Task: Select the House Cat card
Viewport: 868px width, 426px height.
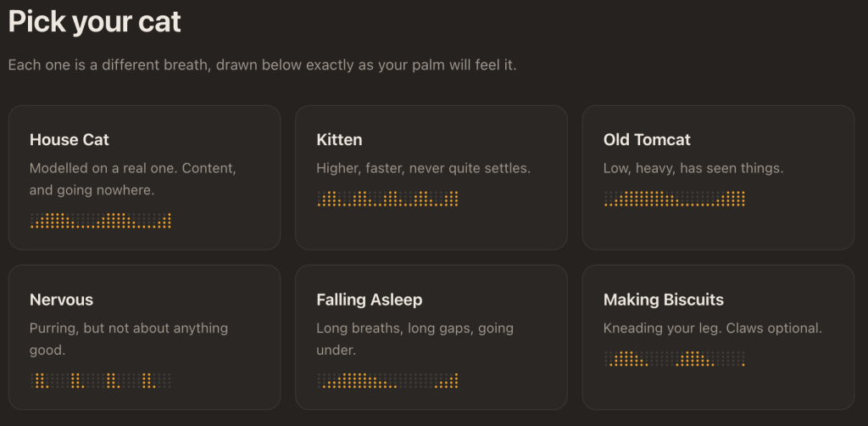Action: click(x=144, y=177)
